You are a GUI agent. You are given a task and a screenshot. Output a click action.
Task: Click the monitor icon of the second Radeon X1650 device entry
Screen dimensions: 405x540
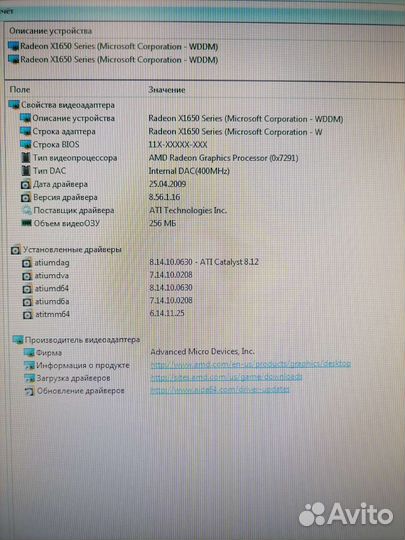(14, 59)
